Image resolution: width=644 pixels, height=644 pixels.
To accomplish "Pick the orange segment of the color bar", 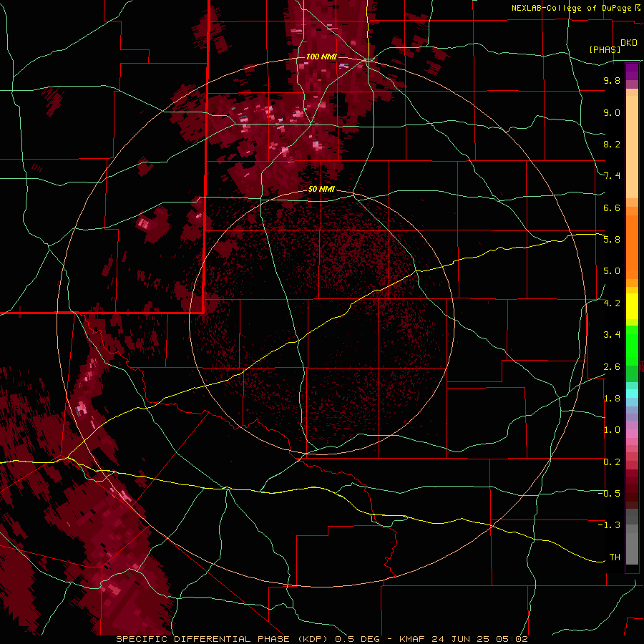I will click(x=632, y=246).
